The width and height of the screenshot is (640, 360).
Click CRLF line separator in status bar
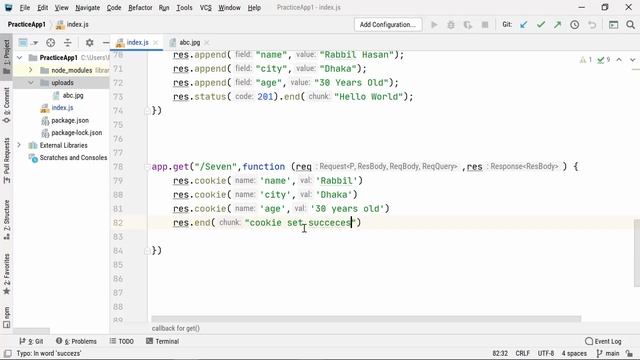point(522,353)
